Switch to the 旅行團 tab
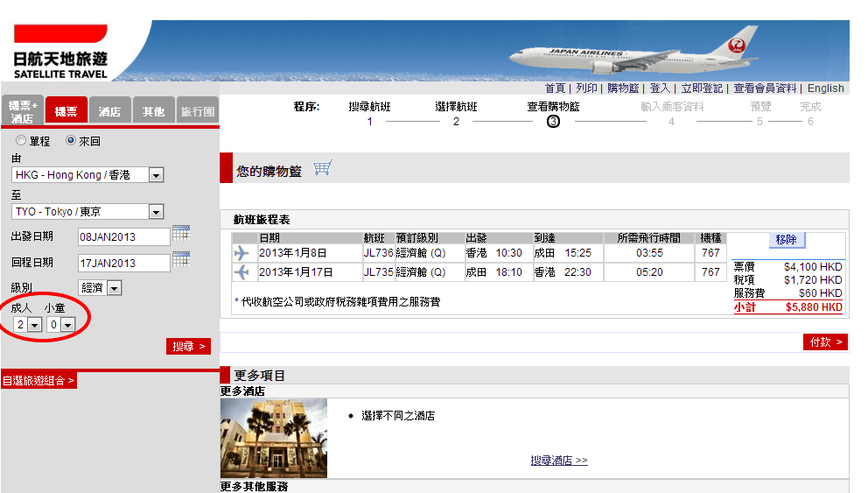Viewport: 868px width, 493px height. 197,112
